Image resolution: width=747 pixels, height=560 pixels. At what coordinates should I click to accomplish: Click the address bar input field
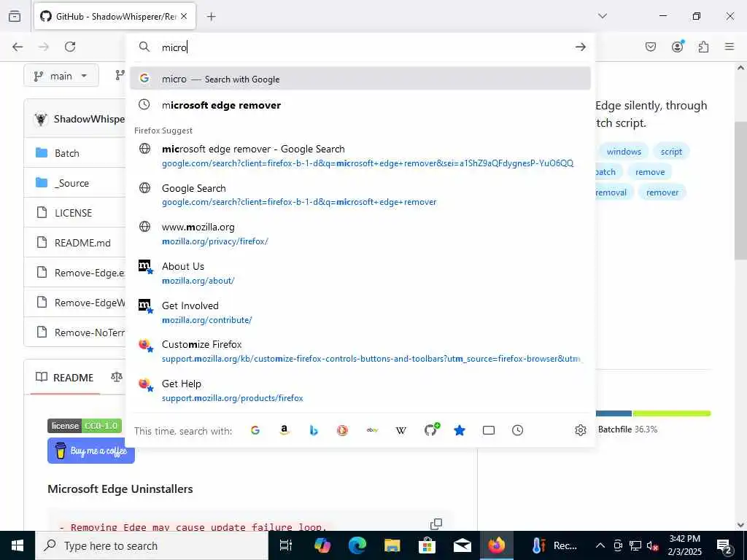(365, 47)
